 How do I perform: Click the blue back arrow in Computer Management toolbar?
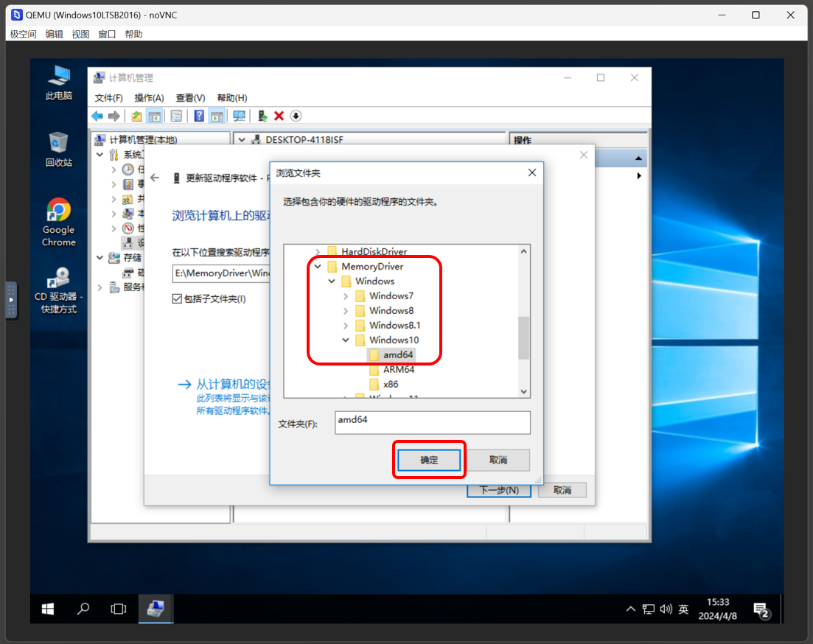tap(96, 116)
